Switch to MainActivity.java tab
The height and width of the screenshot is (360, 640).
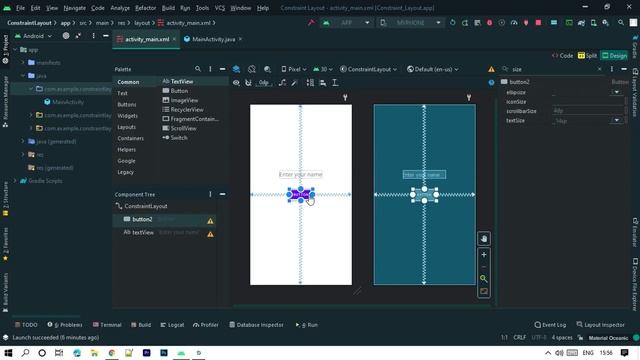click(213, 39)
